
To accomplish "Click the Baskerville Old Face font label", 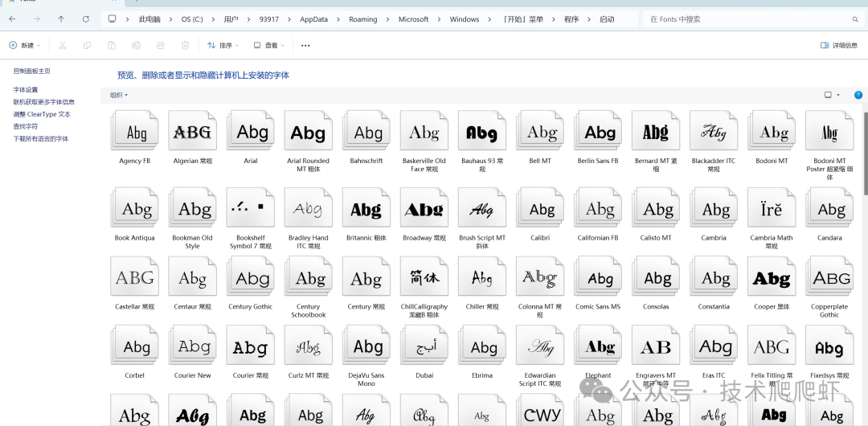I will tap(424, 165).
